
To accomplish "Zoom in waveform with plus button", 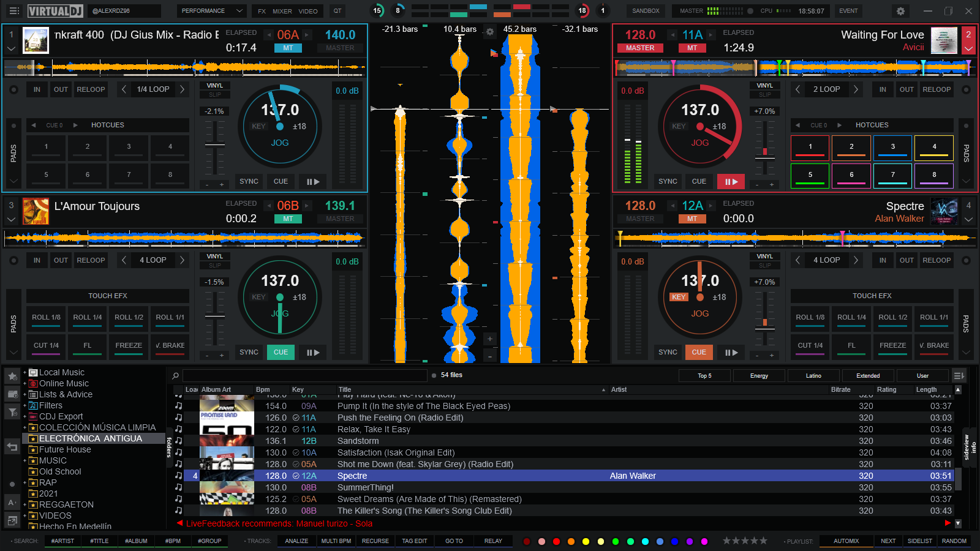I will 489,339.
